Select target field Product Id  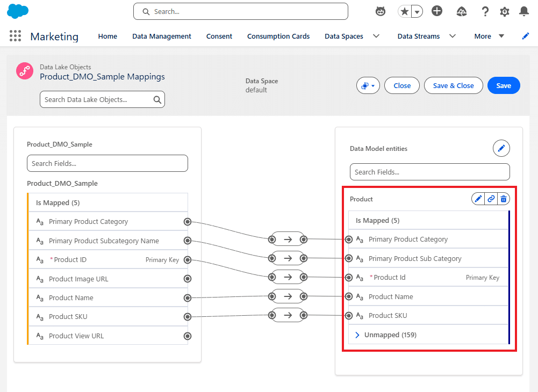(428, 277)
